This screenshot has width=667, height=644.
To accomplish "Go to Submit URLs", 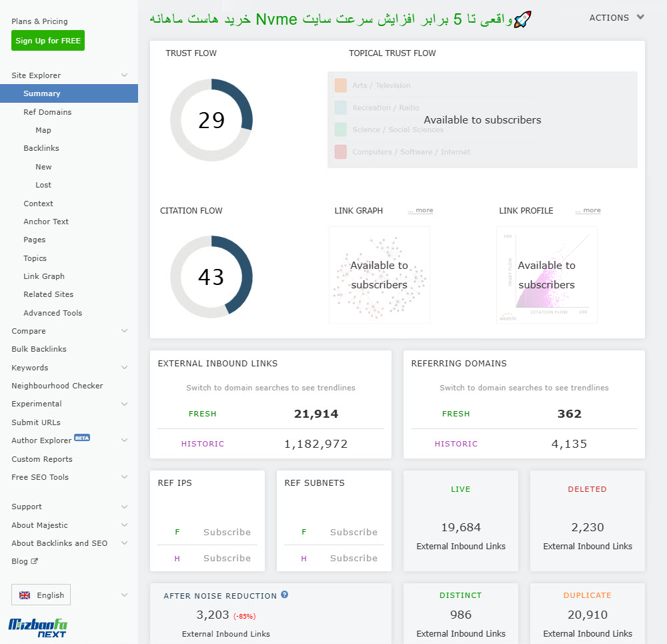I will pyautogui.click(x=36, y=422).
